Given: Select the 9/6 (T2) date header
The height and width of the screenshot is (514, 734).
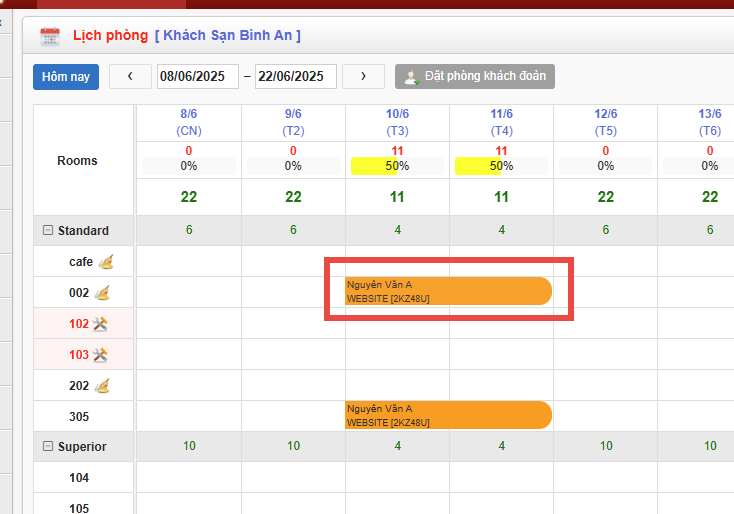Looking at the screenshot, I should point(293,122).
